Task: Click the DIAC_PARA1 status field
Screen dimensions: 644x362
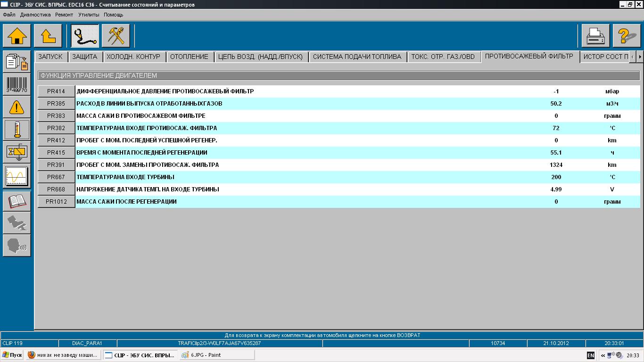Action: click(87, 343)
